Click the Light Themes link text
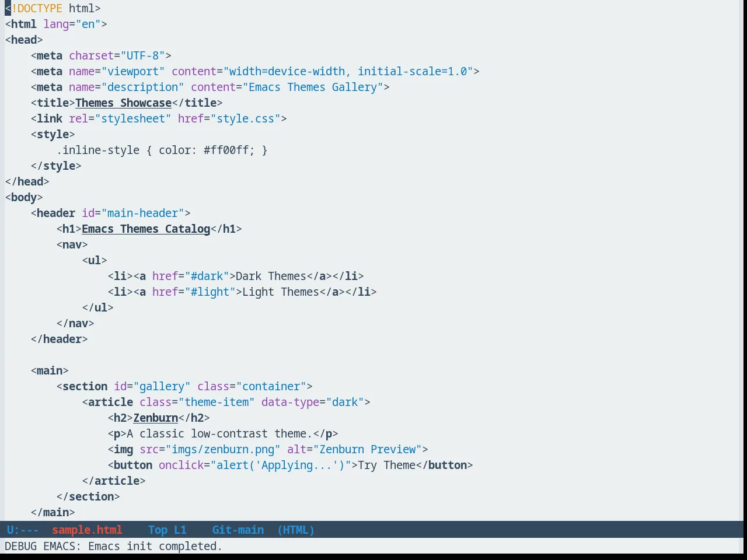 tap(281, 292)
